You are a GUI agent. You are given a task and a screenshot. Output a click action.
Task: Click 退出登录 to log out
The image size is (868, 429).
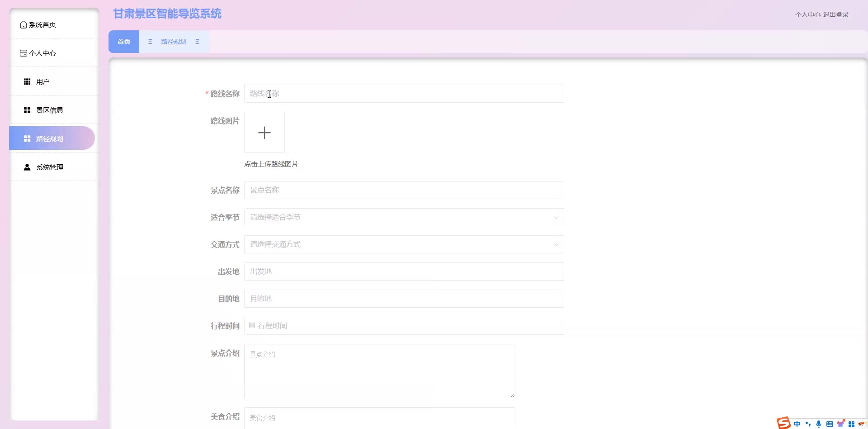coord(835,14)
